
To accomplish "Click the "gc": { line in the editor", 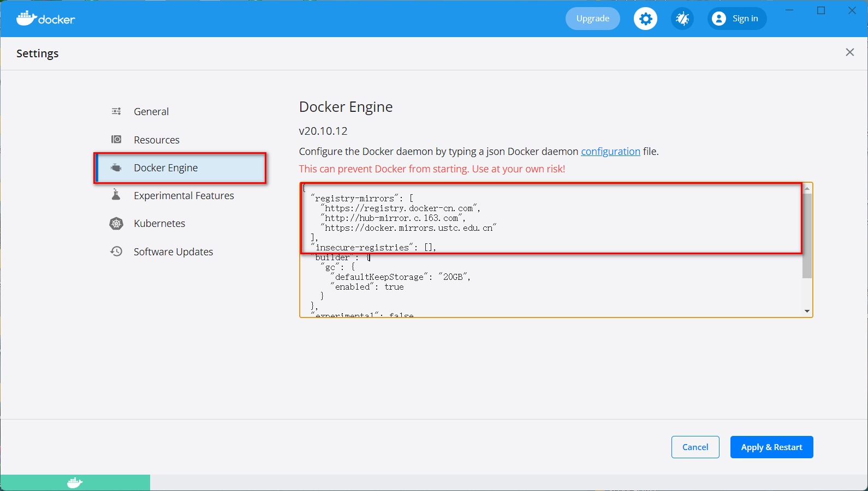I will [x=337, y=267].
